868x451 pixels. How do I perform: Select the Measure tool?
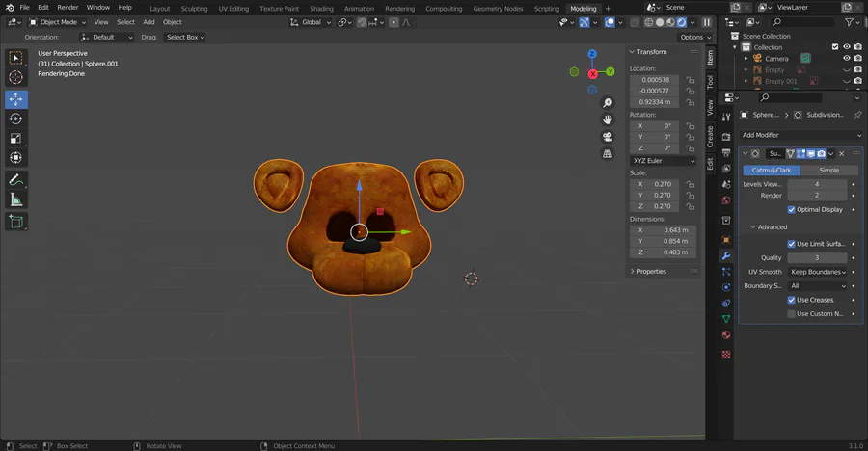[16, 199]
